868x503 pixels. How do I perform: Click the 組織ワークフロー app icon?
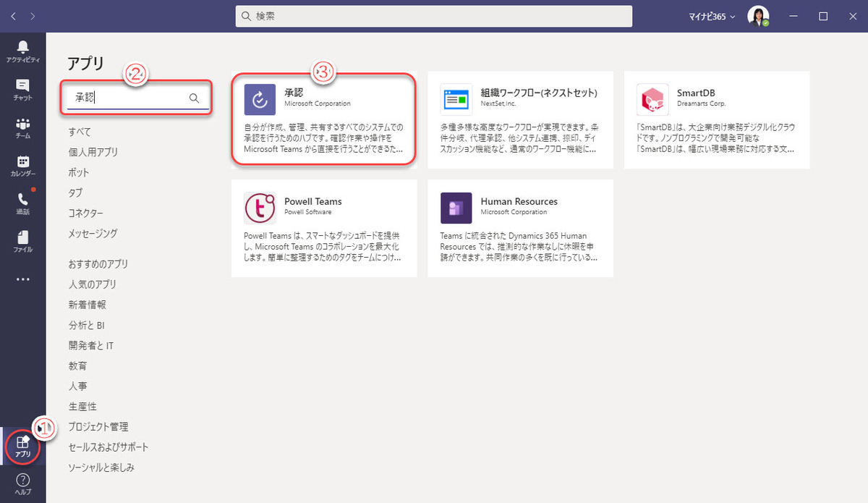(456, 100)
